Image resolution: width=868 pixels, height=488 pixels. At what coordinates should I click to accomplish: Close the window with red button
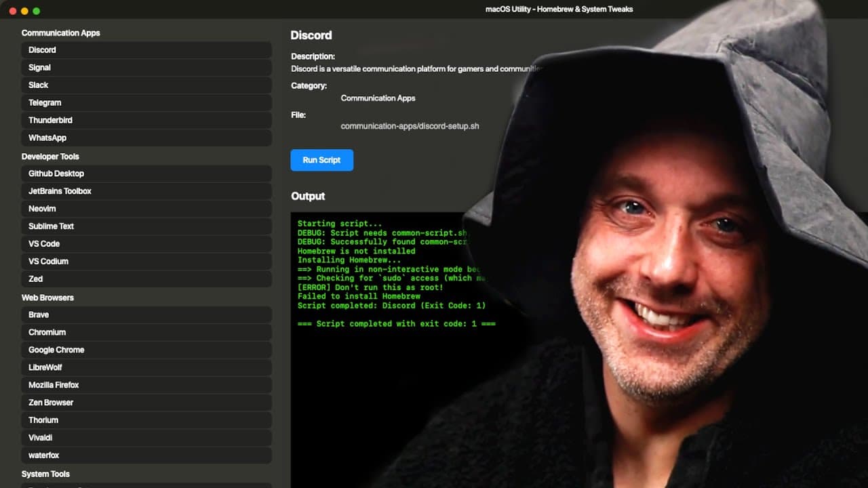coord(13,11)
